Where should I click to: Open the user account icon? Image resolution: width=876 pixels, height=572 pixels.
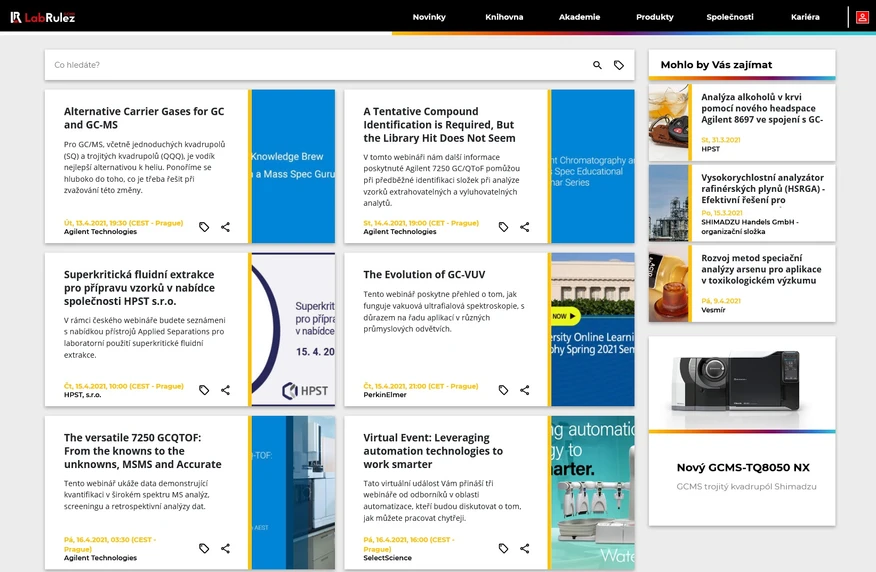tap(862, 17)
